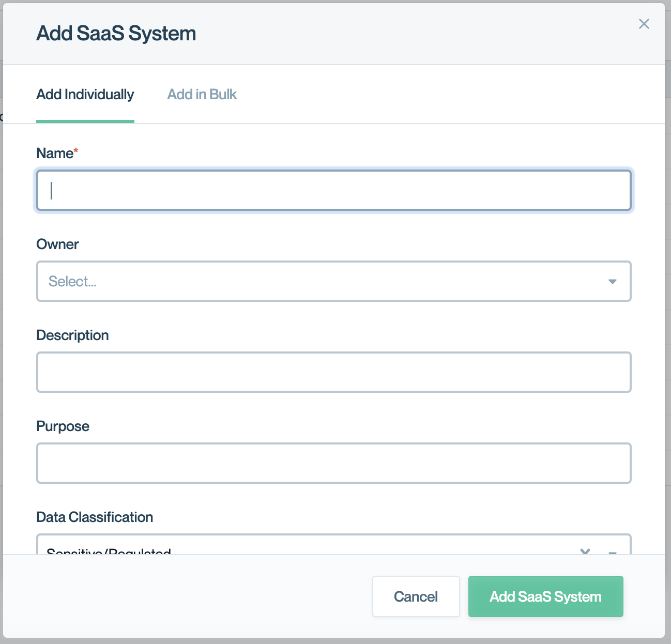This screenshot has width=671, height=644.
Task: Close the Add SaaS System dialog
Action: coord(644,24)
